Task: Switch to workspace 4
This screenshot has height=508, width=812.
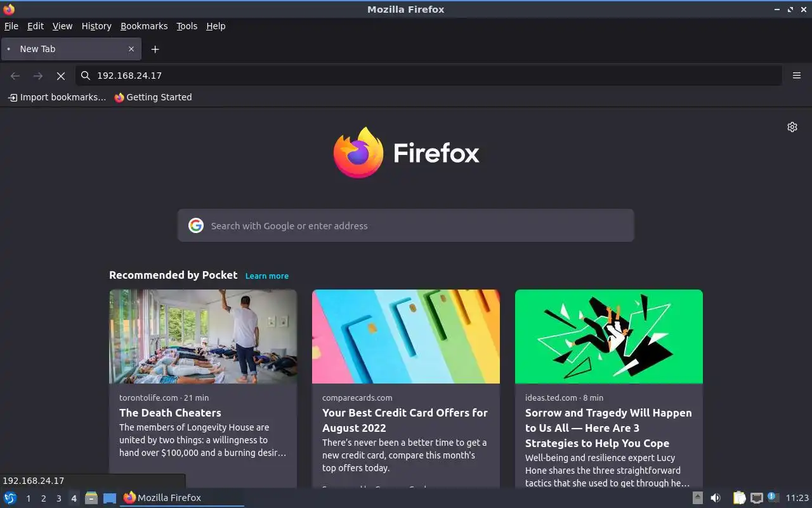Action: coord(74,498)
